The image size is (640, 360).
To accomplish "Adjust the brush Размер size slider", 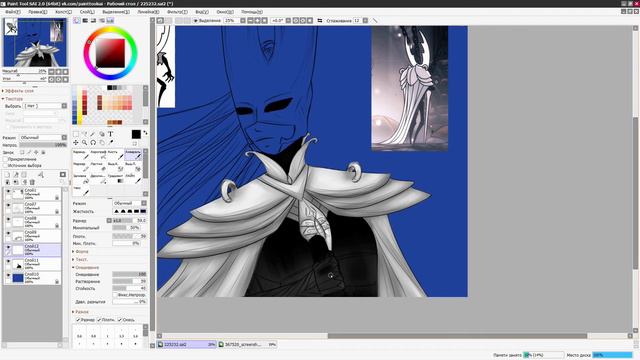I will click(129, 220).
